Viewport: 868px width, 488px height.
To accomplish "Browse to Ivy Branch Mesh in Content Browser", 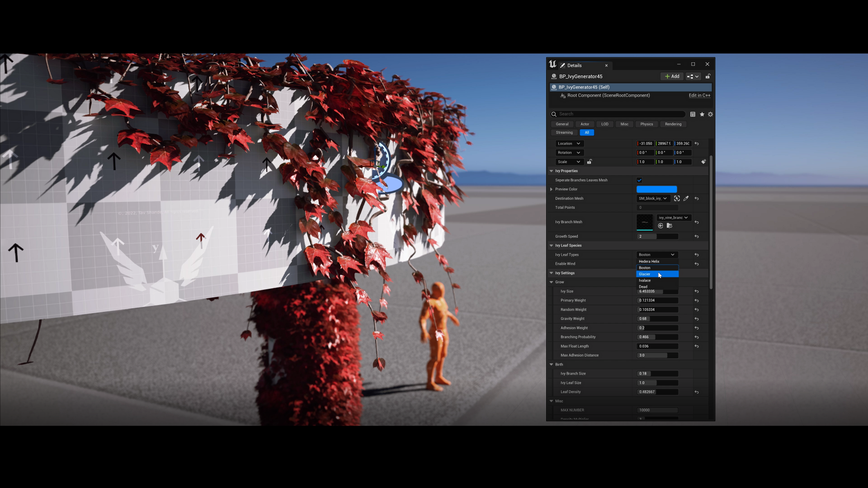I will point(670,226).
